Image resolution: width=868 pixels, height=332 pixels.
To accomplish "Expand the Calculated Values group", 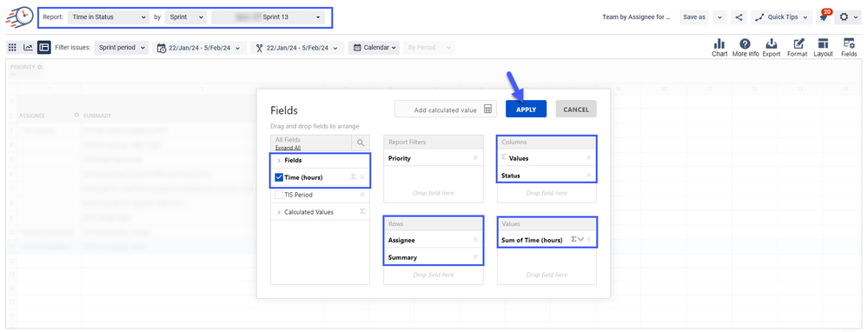I will point(279,212).
